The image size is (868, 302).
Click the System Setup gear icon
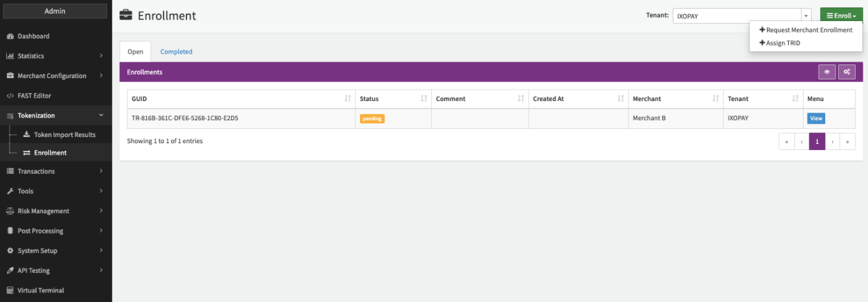tap(10, 250)
